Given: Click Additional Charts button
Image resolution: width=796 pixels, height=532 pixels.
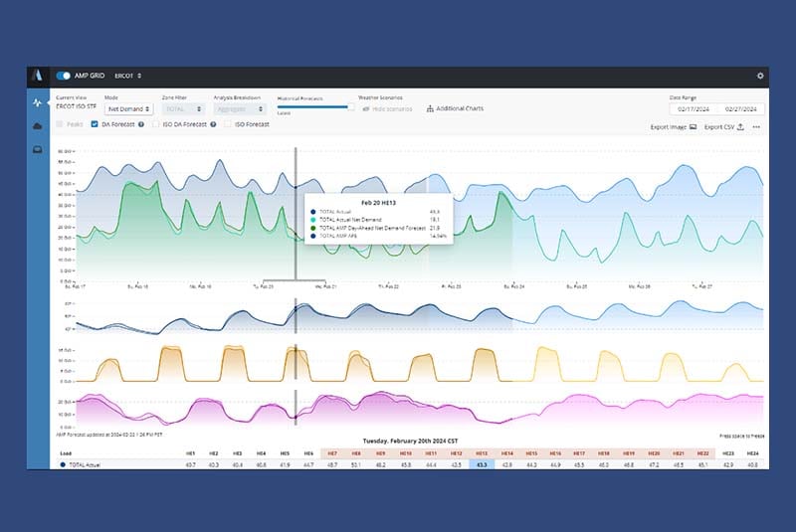Looking at the screenshot, I should [455, 108].
